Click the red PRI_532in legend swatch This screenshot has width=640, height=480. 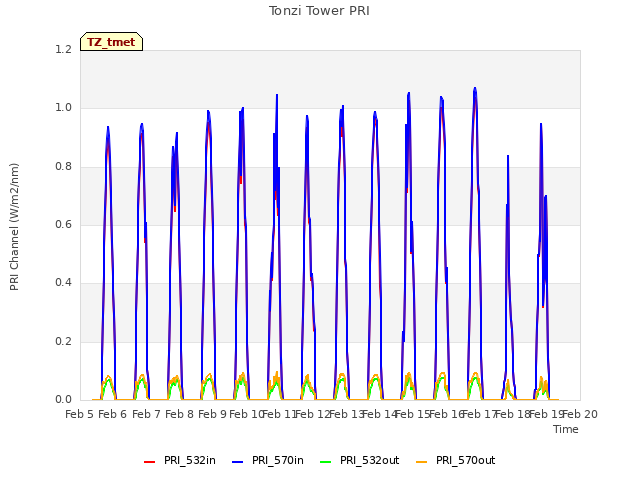point(149,462)
